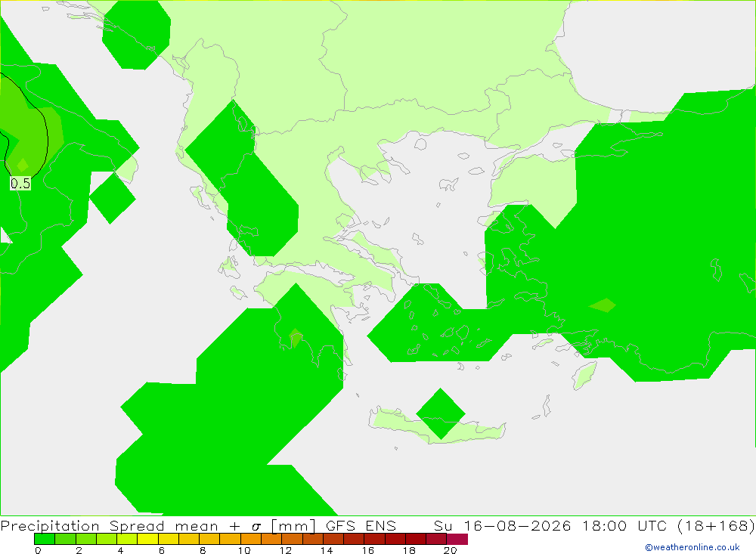Pick the pure yellow legend swatch
This screenshot has width=756, height=554.
[x=147, y=539]
